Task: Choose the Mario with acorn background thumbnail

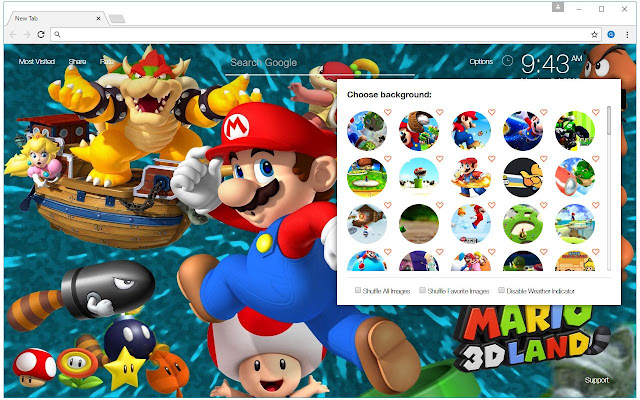Action: pyautogui.click(x=419, y=131)
